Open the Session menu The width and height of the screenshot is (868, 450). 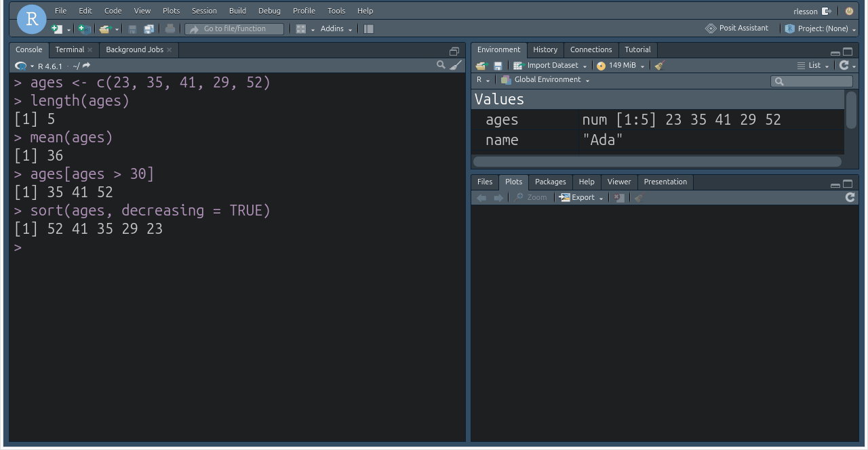pos(204,11)
